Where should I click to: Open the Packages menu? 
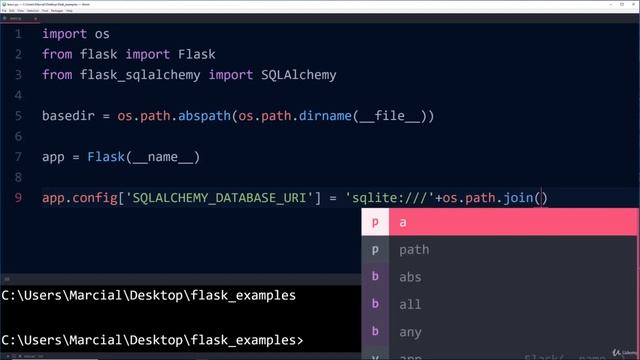tap(57, 11)
